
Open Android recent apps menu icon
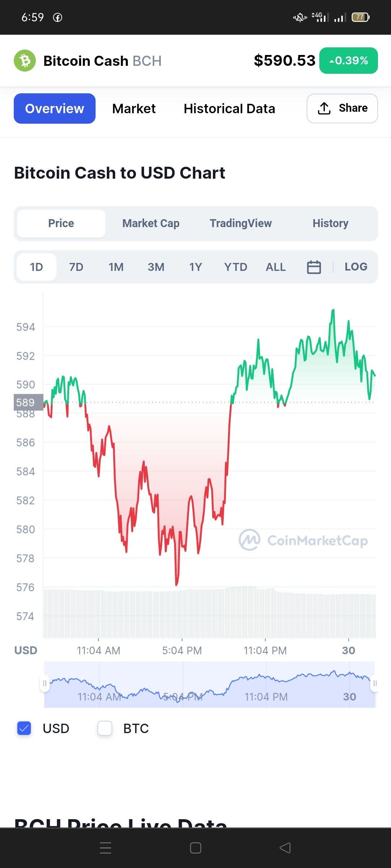click(x=105, y=848)
